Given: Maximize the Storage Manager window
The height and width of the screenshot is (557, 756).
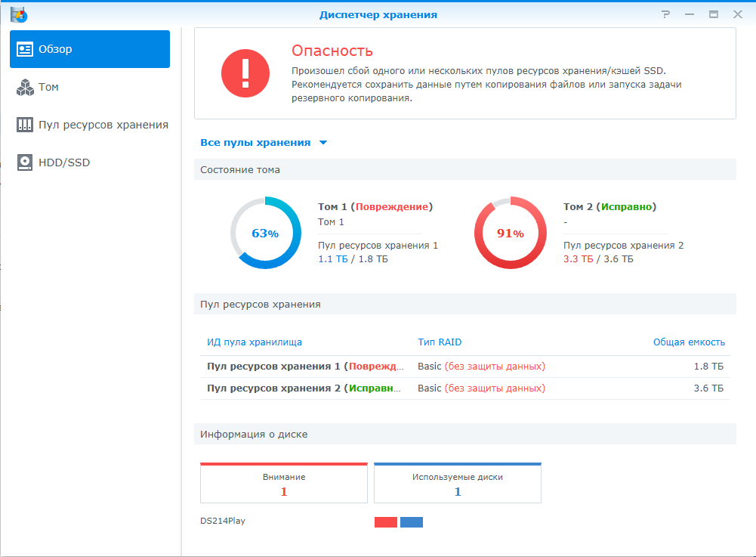Looking at the screenshot, I should pyautogui.click(x=713, y=14).
